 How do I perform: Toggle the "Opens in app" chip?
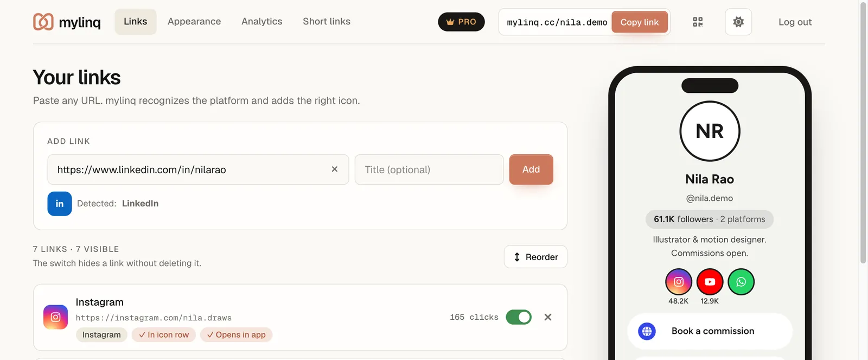(x=237, y=334)
